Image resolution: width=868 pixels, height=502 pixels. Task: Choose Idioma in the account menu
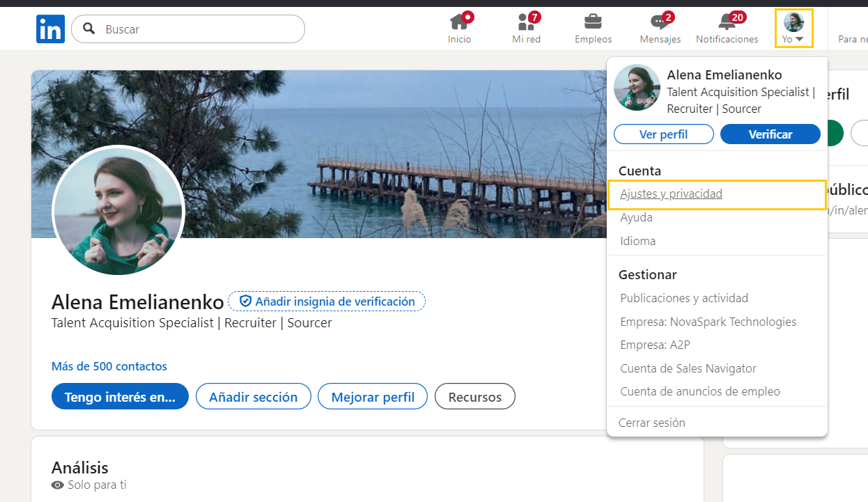click(637, 241)
